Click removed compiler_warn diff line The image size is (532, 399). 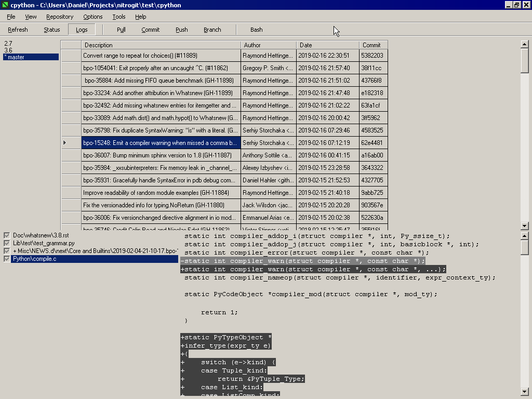point(302,261)
